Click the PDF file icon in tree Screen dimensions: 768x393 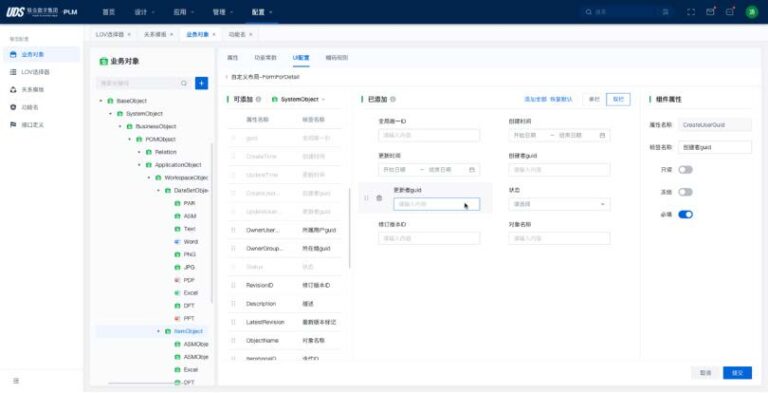tap(177, 280)
